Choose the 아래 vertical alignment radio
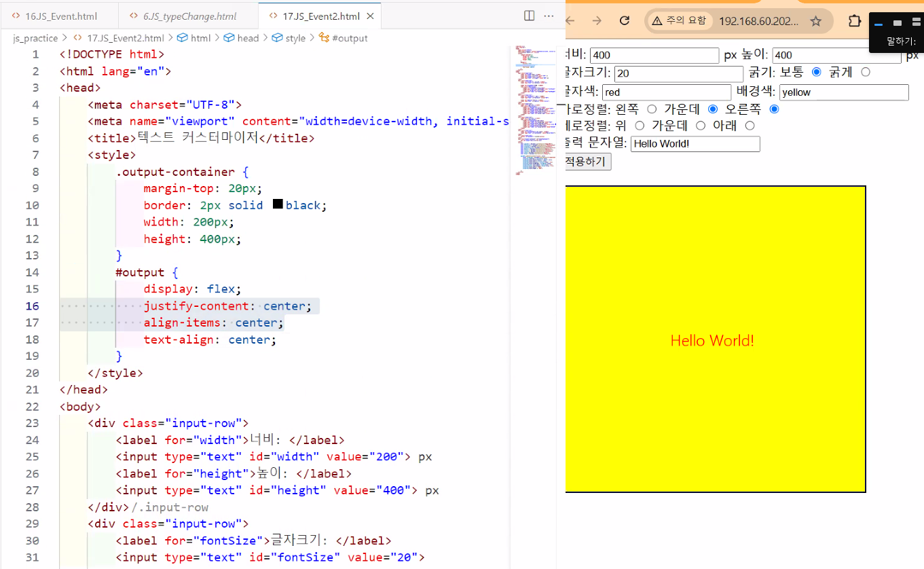Screen dimensions: 924x569 point(750,126)
